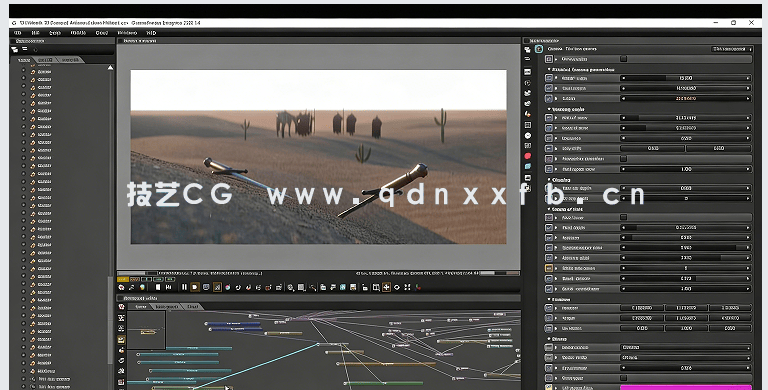This screenshot has height=390, width=768.
Task: Click the yellow-highlighted icon in node graph strip
Action: click(x=121, y=340)
